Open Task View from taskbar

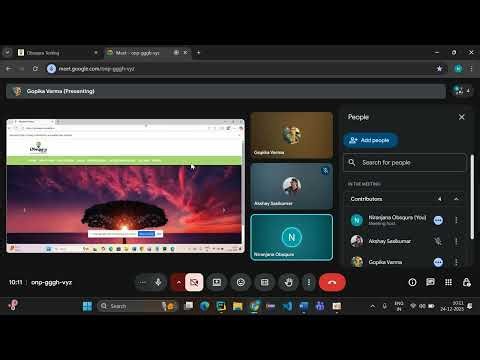click(x=188, y=306)
